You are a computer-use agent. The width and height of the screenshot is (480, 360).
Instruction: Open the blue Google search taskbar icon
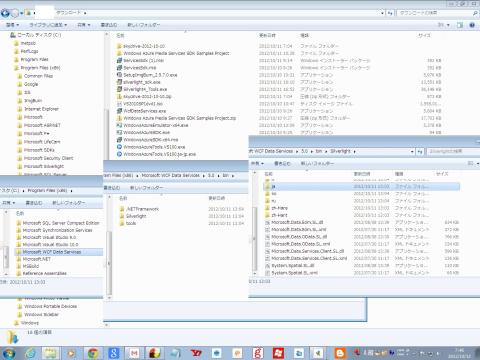[113, 353]
